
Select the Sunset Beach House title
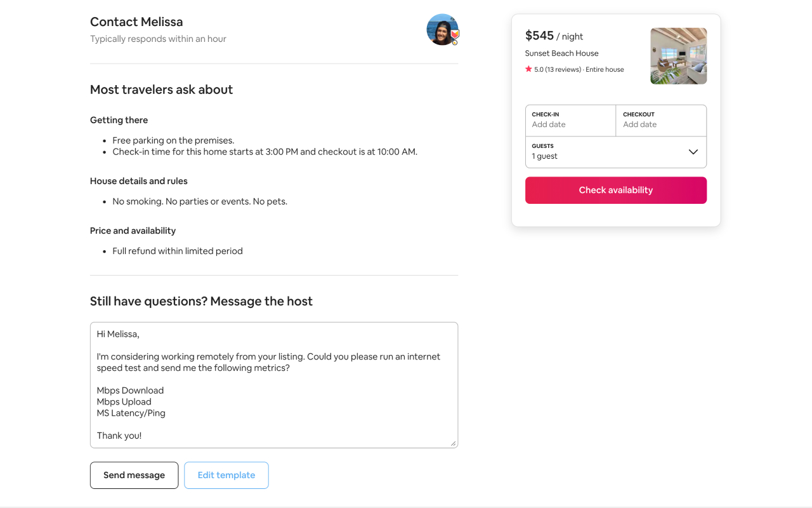[561, 53]
